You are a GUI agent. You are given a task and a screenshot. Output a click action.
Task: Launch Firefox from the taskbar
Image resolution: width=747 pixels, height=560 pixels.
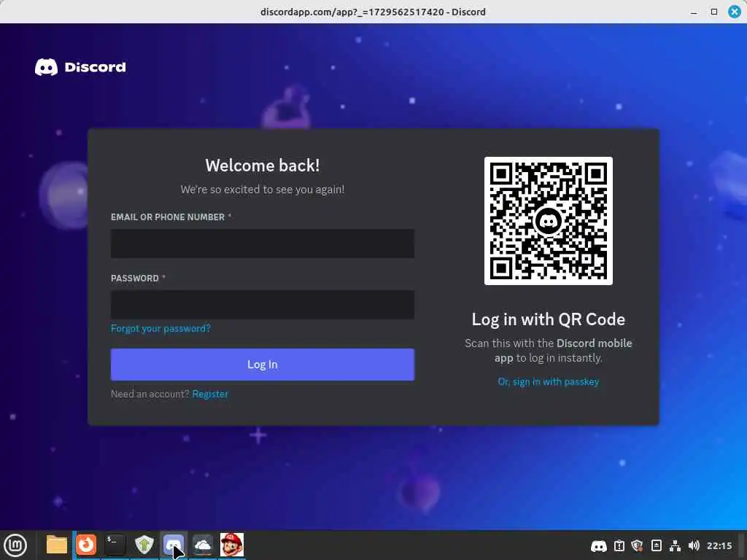point(86,545)
